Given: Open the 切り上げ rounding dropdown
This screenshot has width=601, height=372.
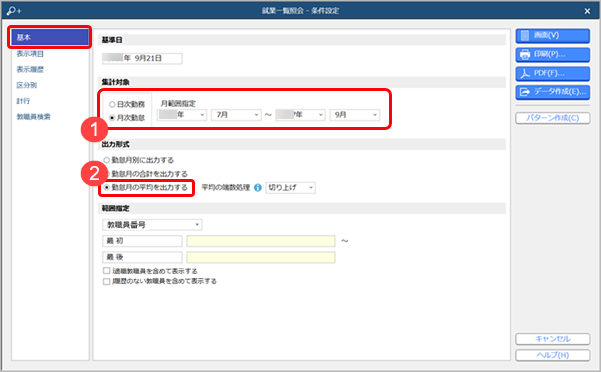Looking at the screenshot, I should click(291, 188).
